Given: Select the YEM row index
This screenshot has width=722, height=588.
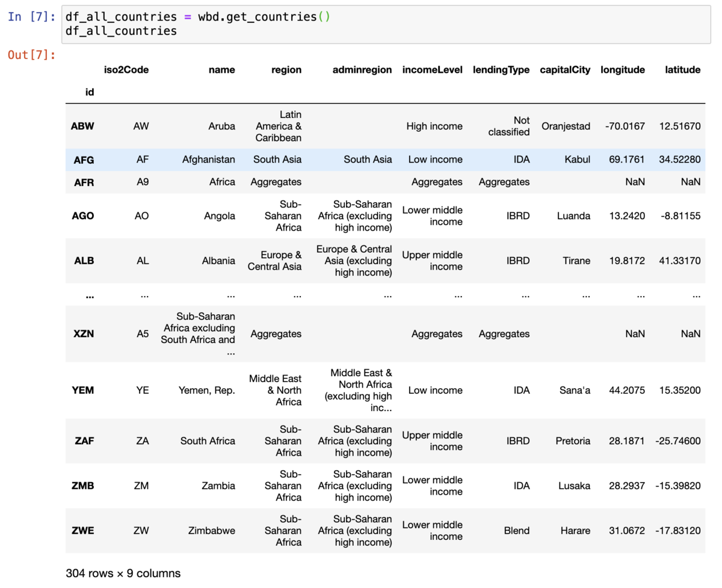Looking at the screenshot, I should [83, 390].
